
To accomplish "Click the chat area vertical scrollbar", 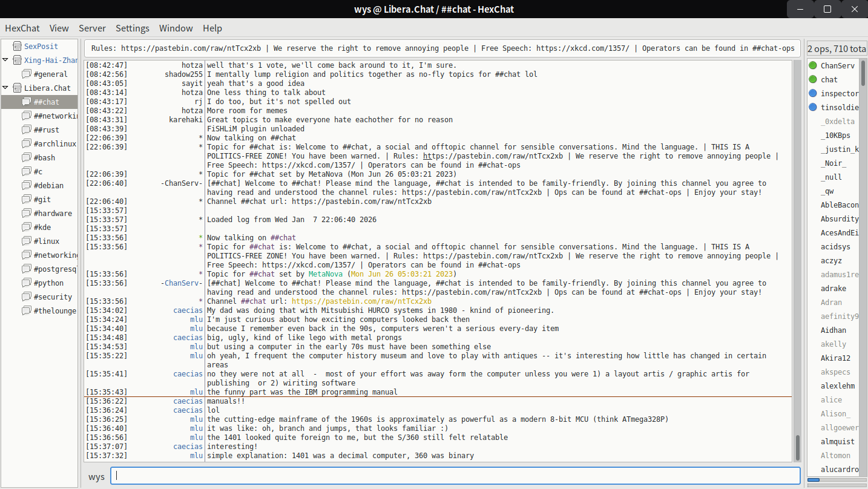I will point(797,448).
